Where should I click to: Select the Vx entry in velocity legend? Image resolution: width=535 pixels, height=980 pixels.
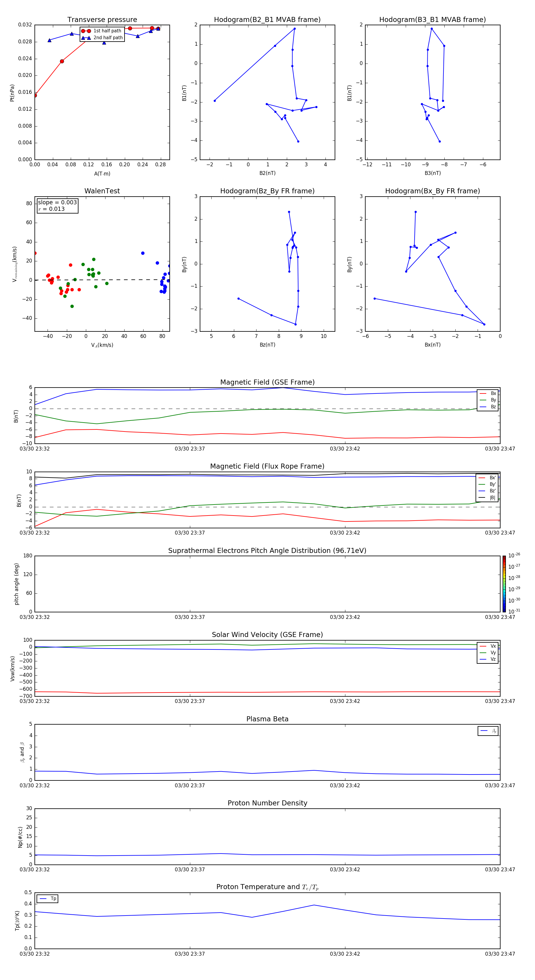488,646
